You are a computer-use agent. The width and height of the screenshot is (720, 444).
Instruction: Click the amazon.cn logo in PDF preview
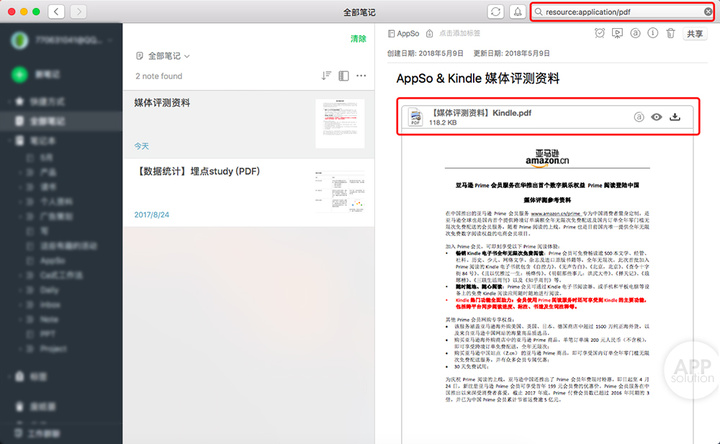[x=547, y=157]
